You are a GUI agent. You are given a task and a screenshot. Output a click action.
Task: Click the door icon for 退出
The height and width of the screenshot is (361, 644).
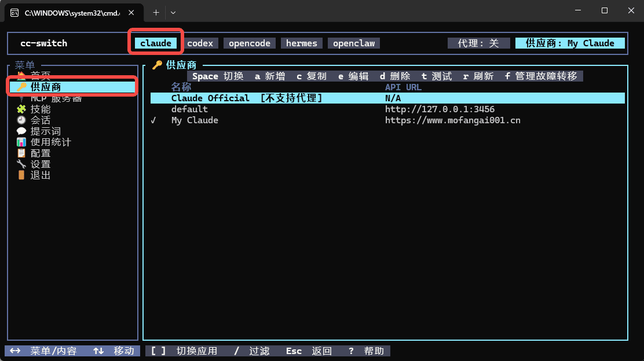(x=21, y=175)
